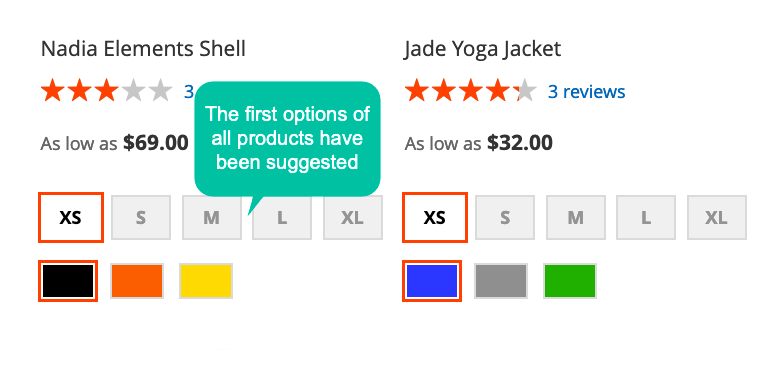The width and height of the screenshot is (760, 381).
Task: Choose size S for Nadia Elements Shell
Action: pyautogui.click(x=141, y=218)
